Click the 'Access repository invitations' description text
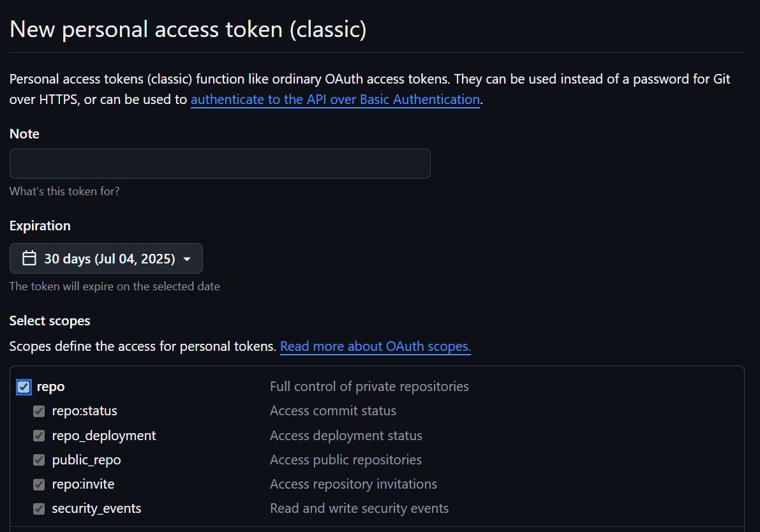760x532 pixels. (x=353, y=484)
